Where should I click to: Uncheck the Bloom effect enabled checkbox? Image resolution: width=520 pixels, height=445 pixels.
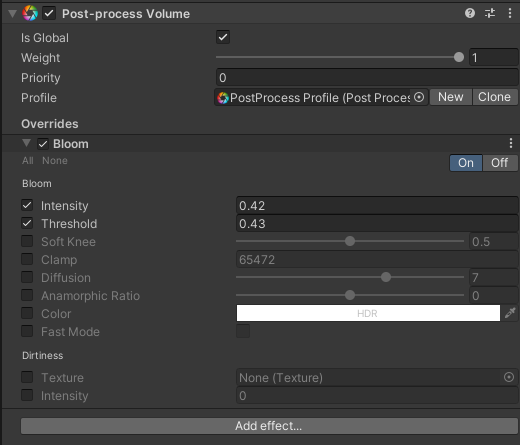click(x=43, y=144)
